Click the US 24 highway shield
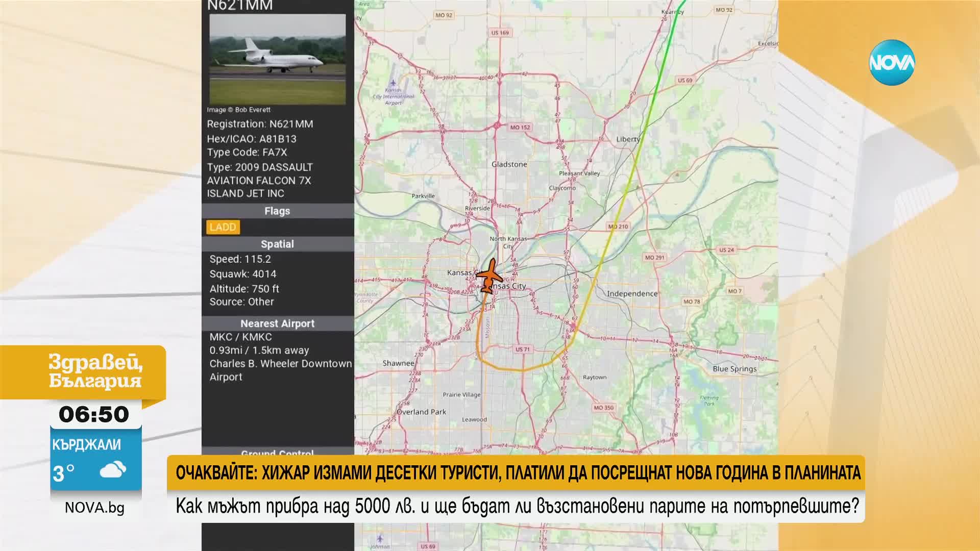Viewport: 980px width, 551px height. [726, 250]
